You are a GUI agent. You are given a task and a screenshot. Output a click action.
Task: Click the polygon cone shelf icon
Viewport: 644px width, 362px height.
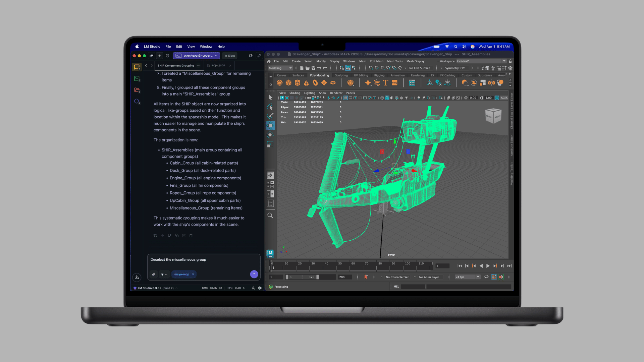click(x=306, y=83)
